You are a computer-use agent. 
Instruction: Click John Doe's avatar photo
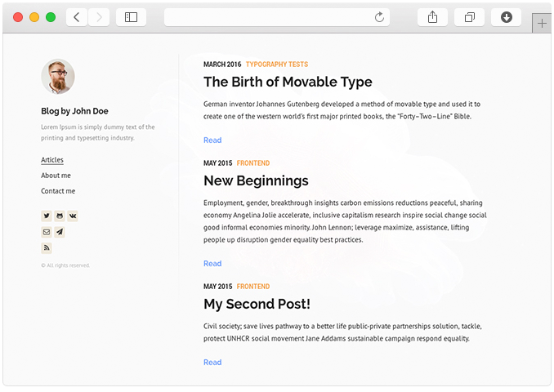coord(58,76)
